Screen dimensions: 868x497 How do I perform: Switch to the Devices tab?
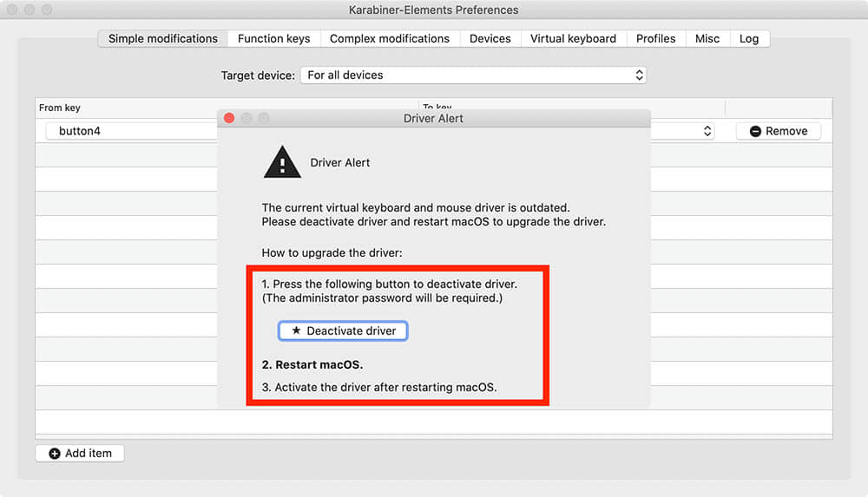(x=490, y=39)
